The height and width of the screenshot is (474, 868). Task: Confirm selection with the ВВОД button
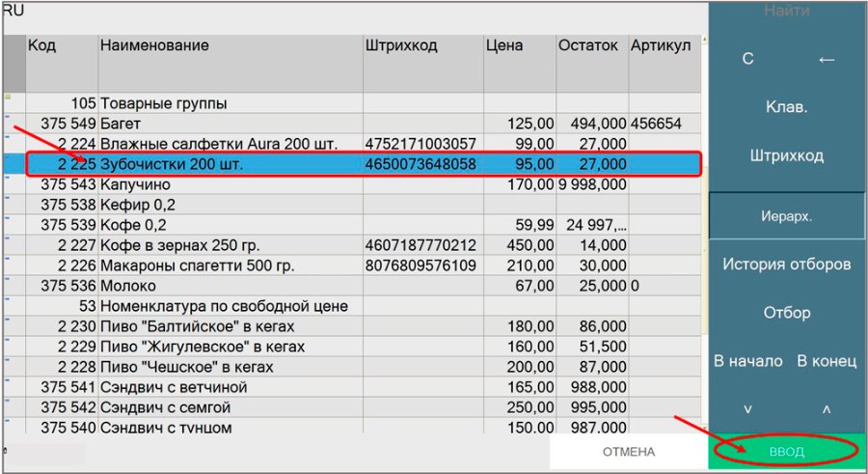[787, 452]
